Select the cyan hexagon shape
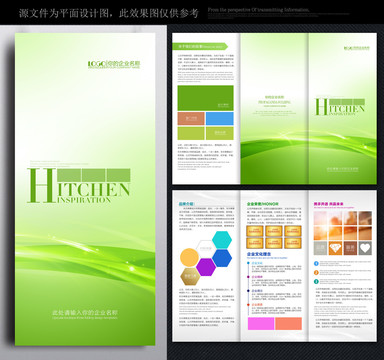Image resolution: width=384 pixels, height=360 pixels. pyautogui.click(x=222, y=240)
